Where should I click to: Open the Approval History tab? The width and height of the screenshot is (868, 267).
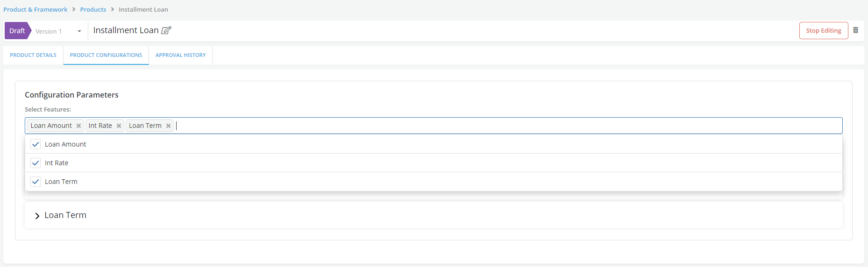tap(180, 55)
